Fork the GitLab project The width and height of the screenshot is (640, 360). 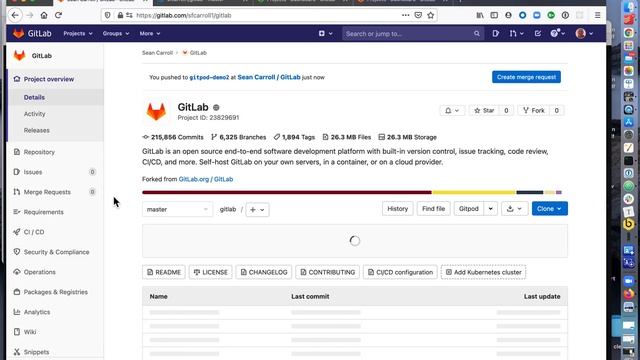pos(533,111)
